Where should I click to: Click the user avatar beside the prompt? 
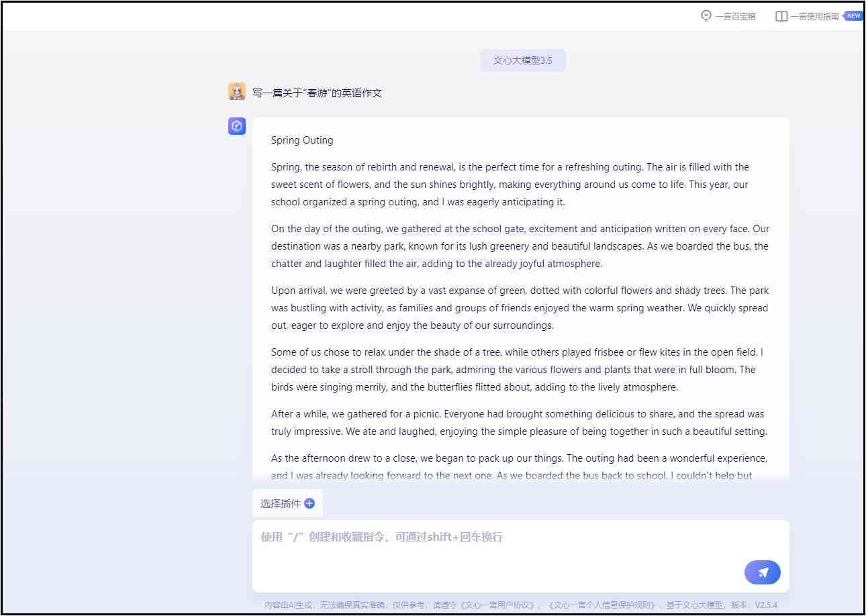tap(237, 92)
